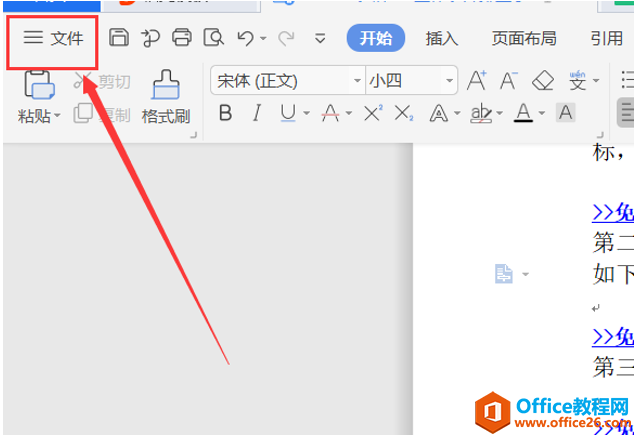Click the Save icon
This screenshot has width=638, height=440.
[119, 38]
